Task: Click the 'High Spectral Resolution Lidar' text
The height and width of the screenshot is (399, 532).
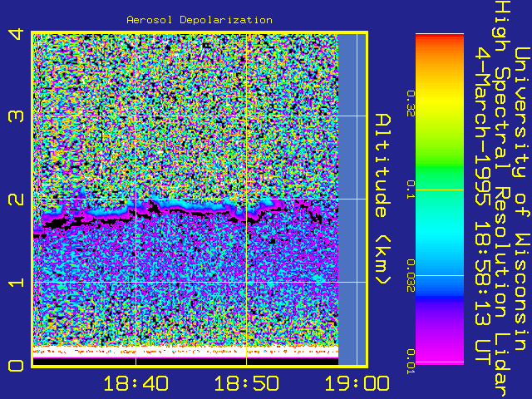Action: pos(502,199)
